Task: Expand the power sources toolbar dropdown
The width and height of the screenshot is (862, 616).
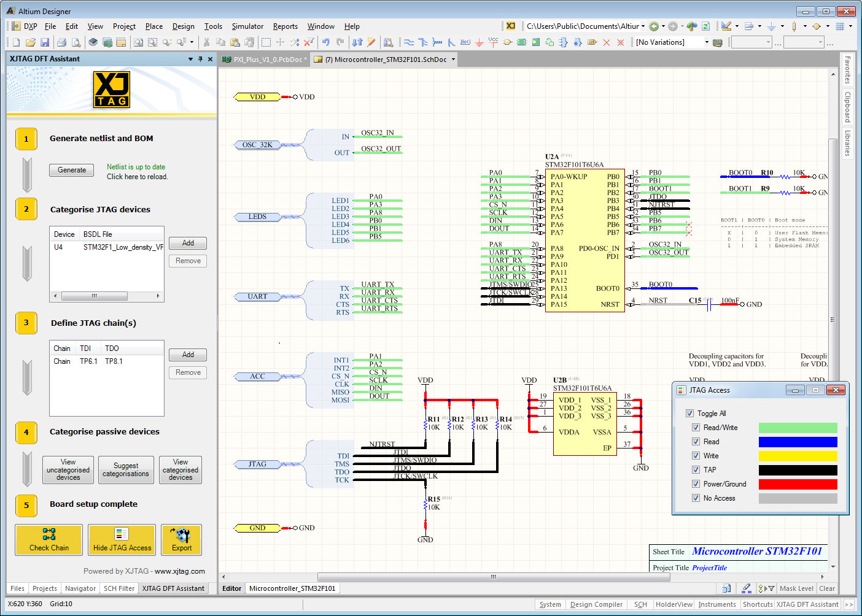Action: coord(782,26)
